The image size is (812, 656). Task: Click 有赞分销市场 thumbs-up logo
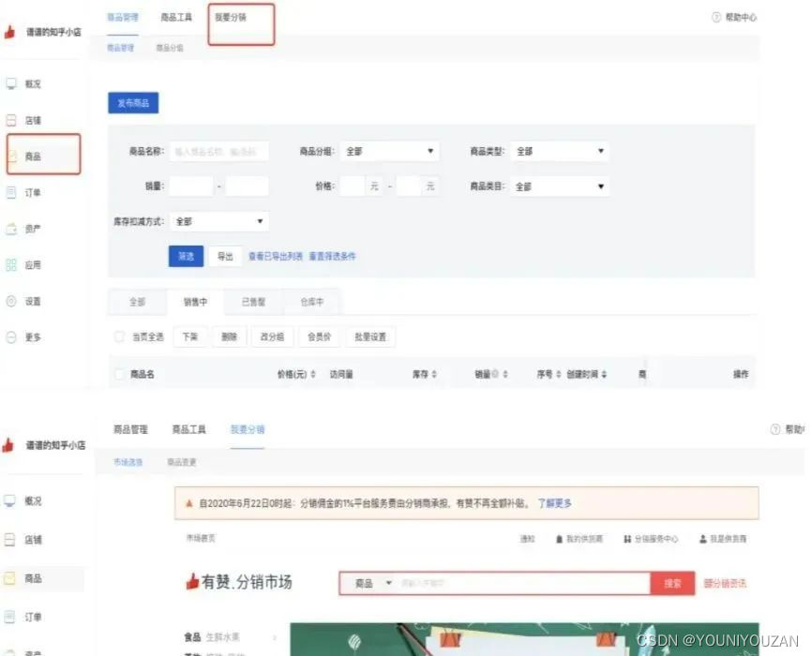coord(192,581)
